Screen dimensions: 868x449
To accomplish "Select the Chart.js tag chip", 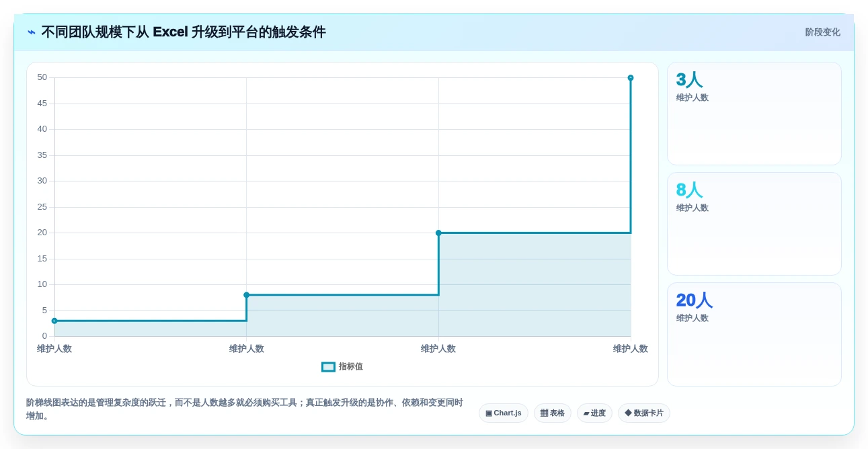I will (504, 413).
